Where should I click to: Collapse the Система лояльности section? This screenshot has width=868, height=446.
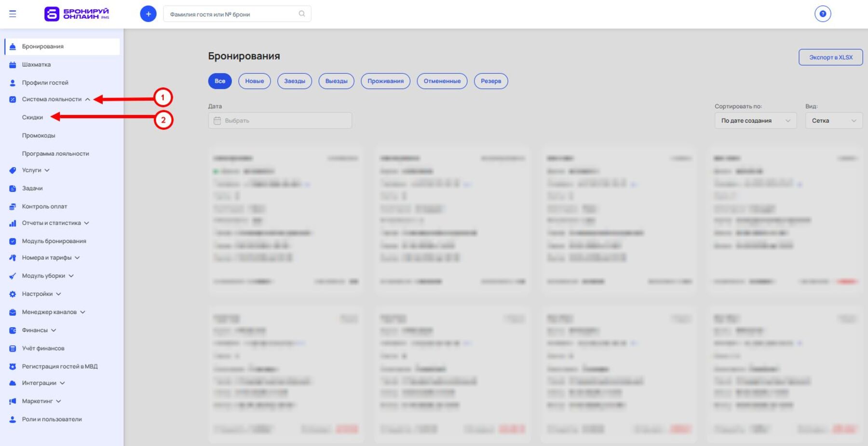pos(87,99)
